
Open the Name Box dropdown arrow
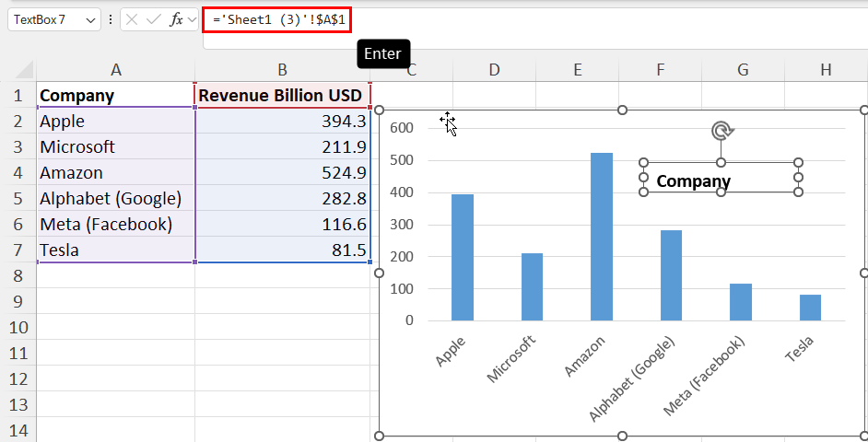click(91, 20)
